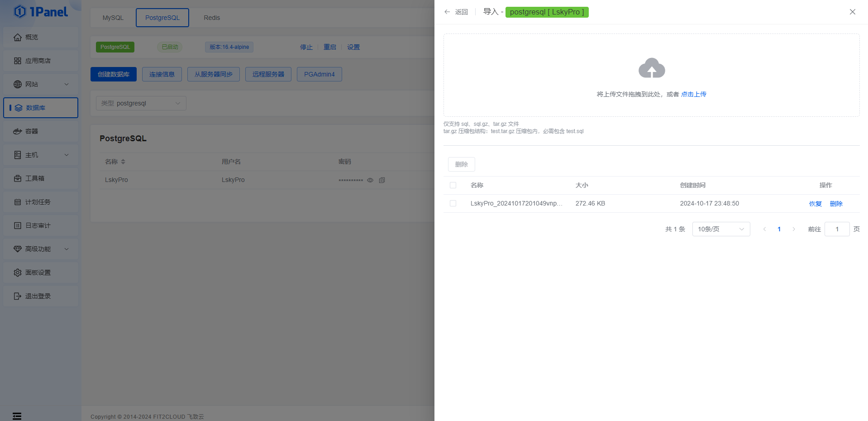Screen dimensions: 868x421
Task: Select page 1 in the pagination
Action: pyautogui.click(x=779, y=229)
